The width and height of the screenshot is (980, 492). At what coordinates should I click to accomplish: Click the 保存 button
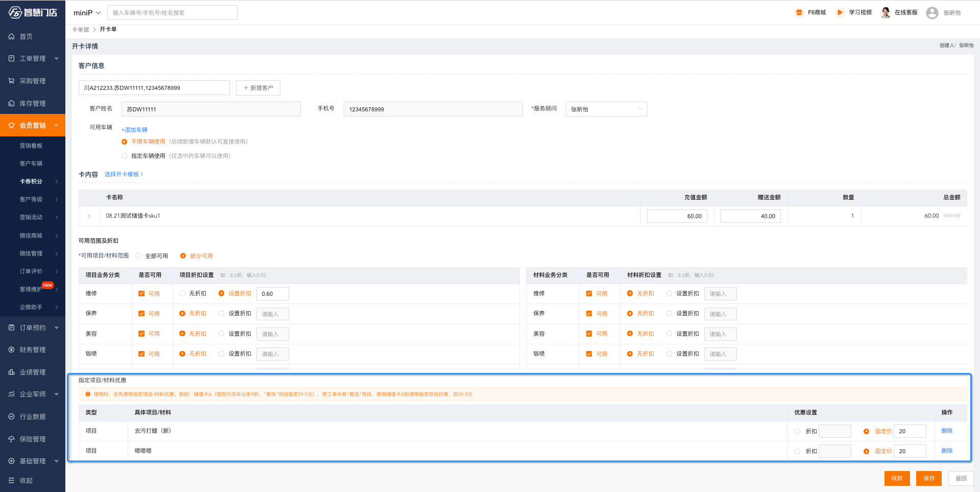pos(928,478)
